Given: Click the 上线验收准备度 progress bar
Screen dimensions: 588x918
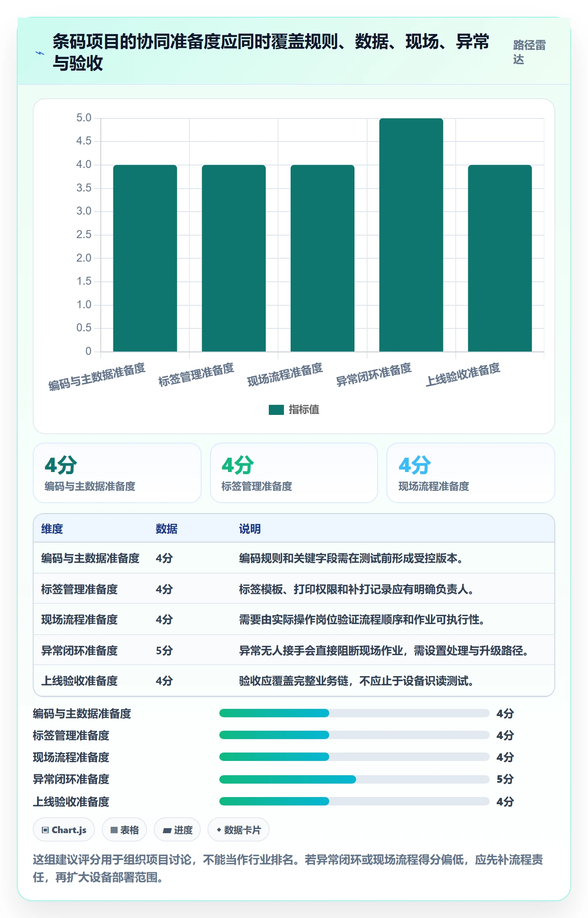Looking at the screenshot, I should click(354, 801).
